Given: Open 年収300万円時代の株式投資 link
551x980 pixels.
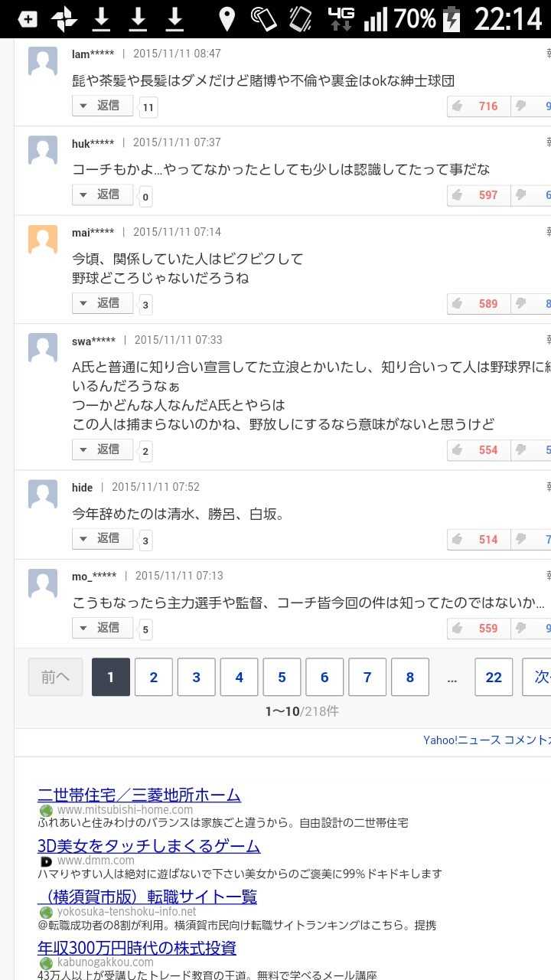Looking at the screenshot, I should pyautogui.click(x=137, y=948).
